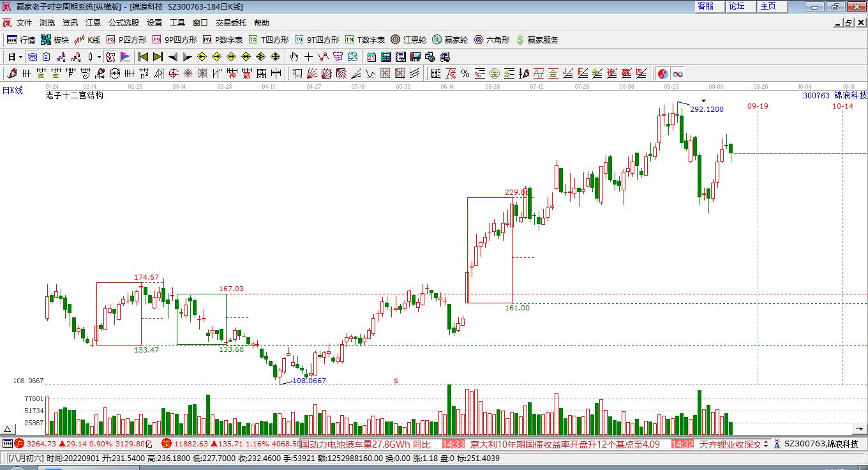This screenshot has width=868, height=470.
Task: Select the hand pan tool
Action: (294, 57)
